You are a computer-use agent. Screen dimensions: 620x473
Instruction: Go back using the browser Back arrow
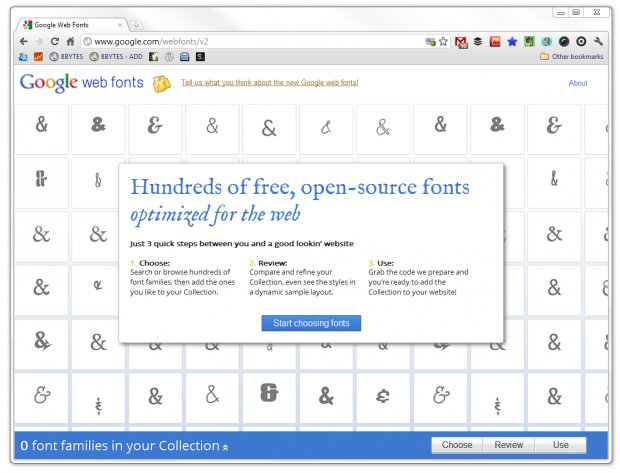[x=24, y=41]
